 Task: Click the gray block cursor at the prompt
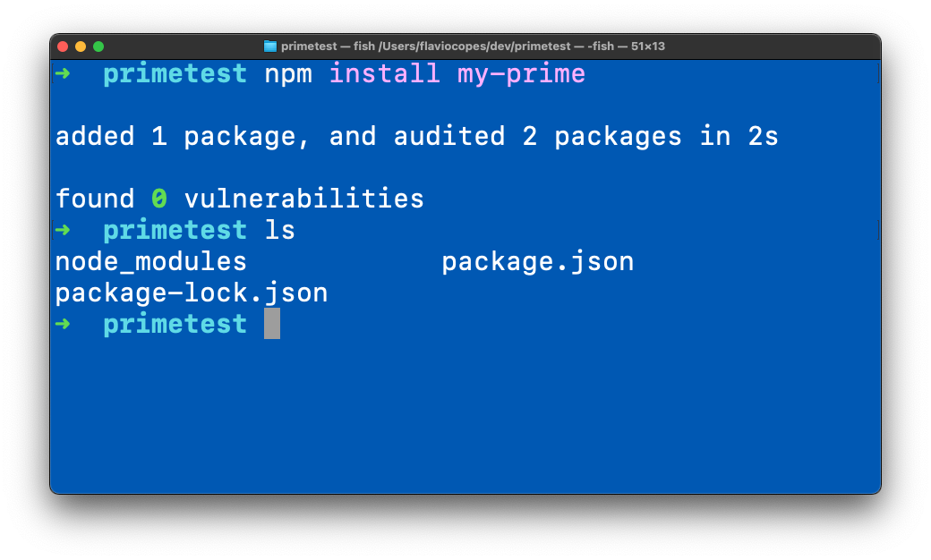coord(272,324)
